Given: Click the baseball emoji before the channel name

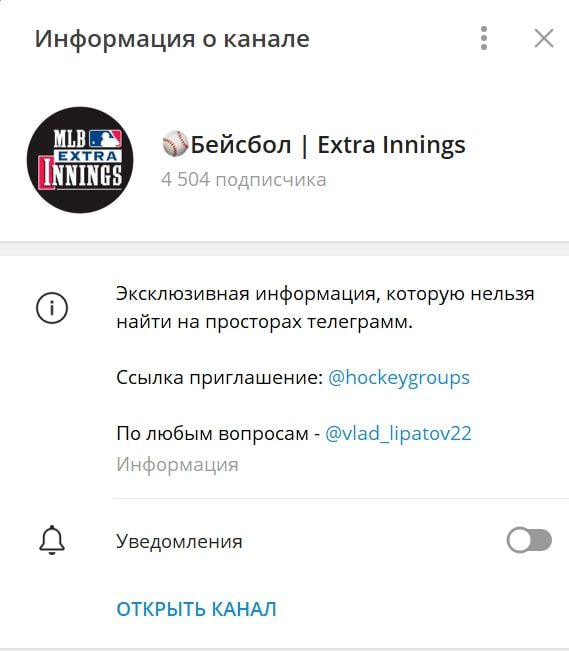Looking at the screenshot, I should coord(175,144).
